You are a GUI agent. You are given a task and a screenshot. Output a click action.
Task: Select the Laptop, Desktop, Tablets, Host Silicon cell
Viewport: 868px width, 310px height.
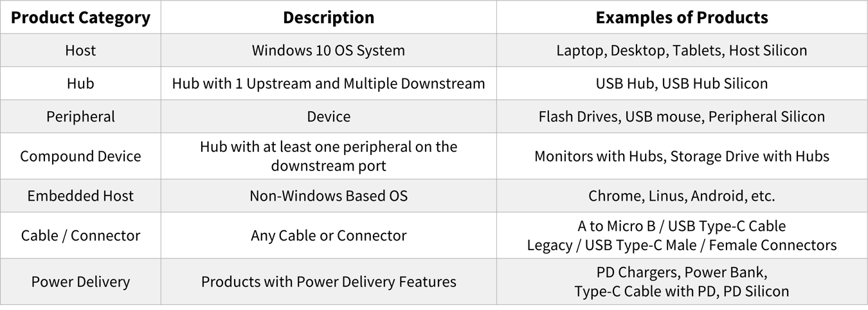click(x=682, y=50)
